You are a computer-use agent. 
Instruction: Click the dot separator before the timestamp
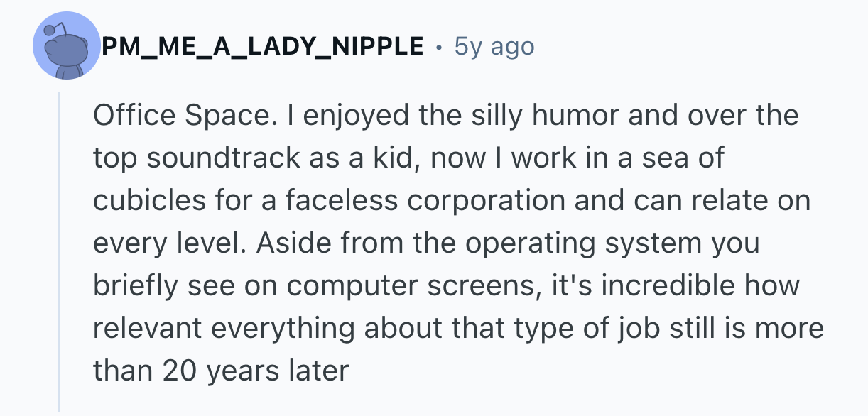click(440, 48)
